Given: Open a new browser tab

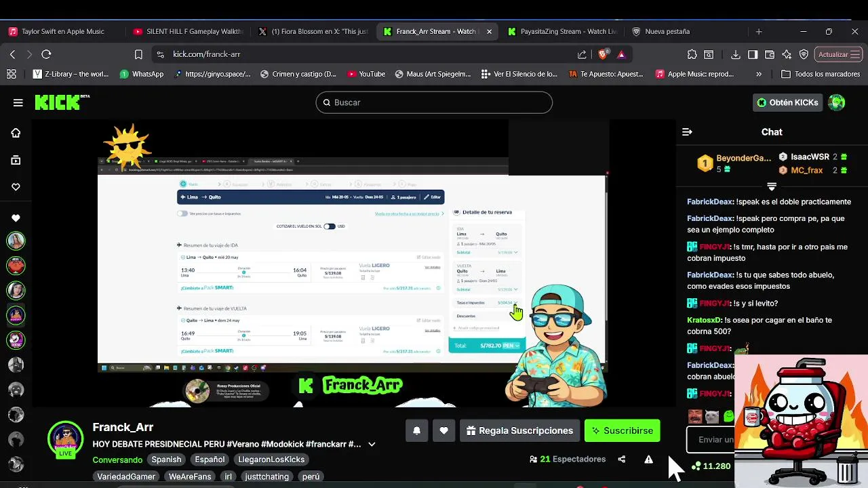Looking at the screenshot, I should tap(759, 31).
